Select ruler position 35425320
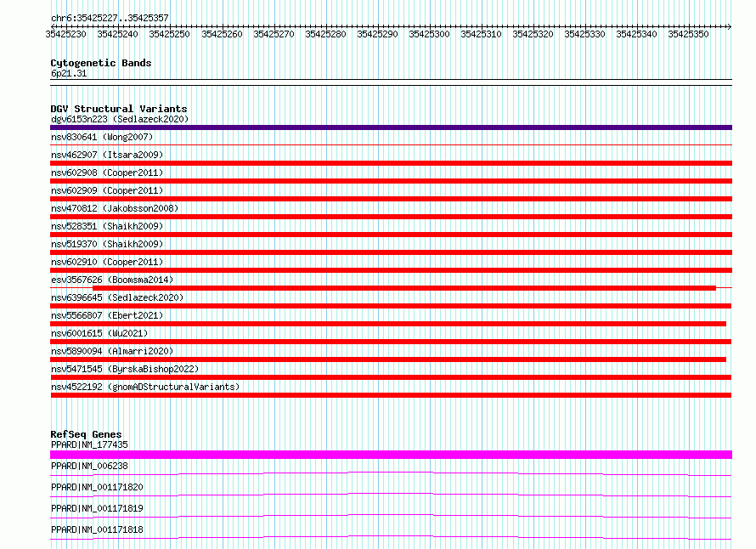 pyautogui.click(x=533, y=34)
